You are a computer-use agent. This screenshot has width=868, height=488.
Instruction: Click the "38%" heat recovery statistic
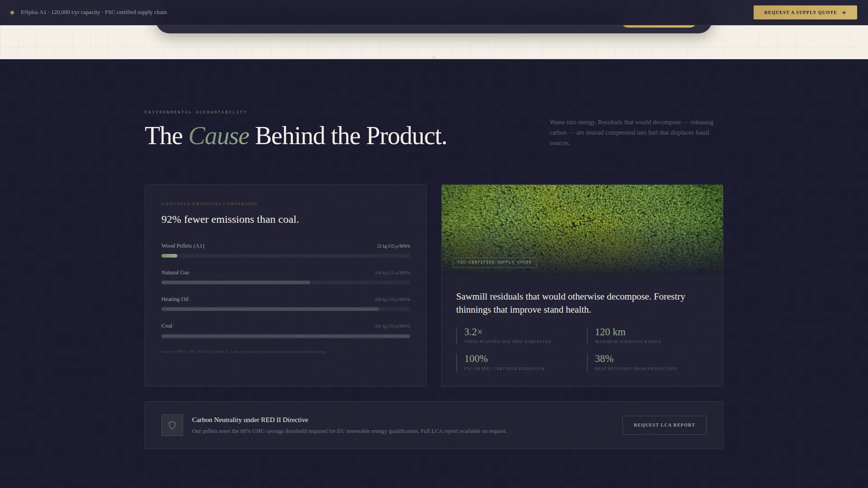point(604,359)
